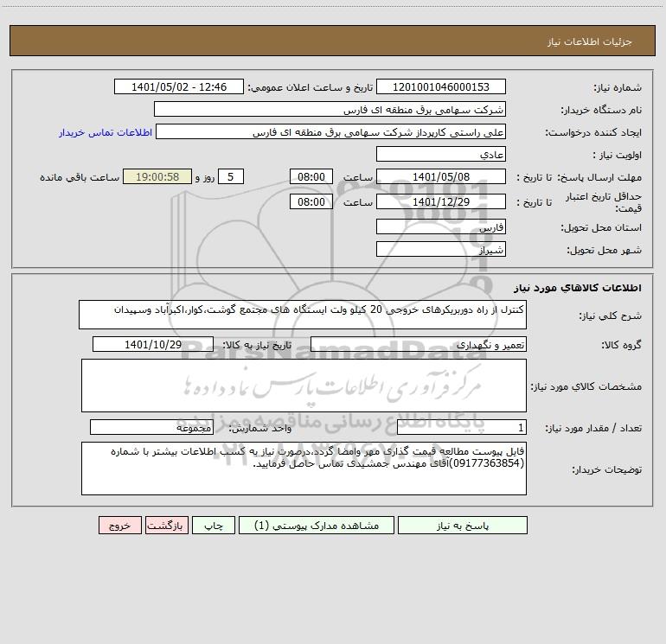
Task: Click the announcement date field 1401/05/02 - 12:46
Action: click(x=179, y=86)
